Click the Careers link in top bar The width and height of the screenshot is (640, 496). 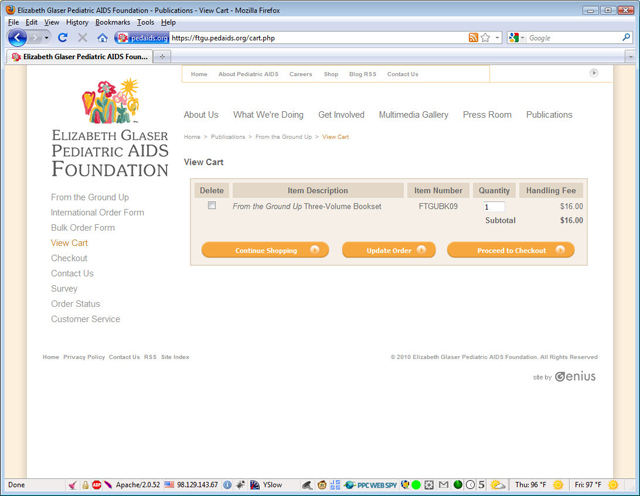point(300,74)
